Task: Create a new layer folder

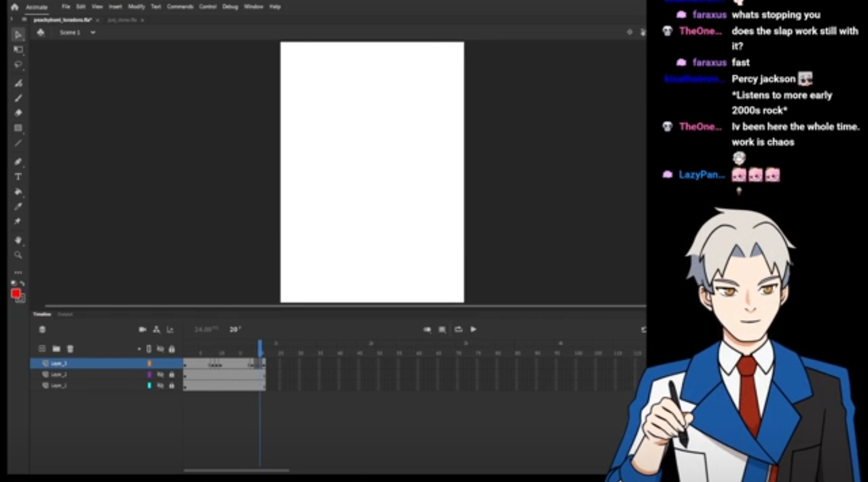Action: 56,349
